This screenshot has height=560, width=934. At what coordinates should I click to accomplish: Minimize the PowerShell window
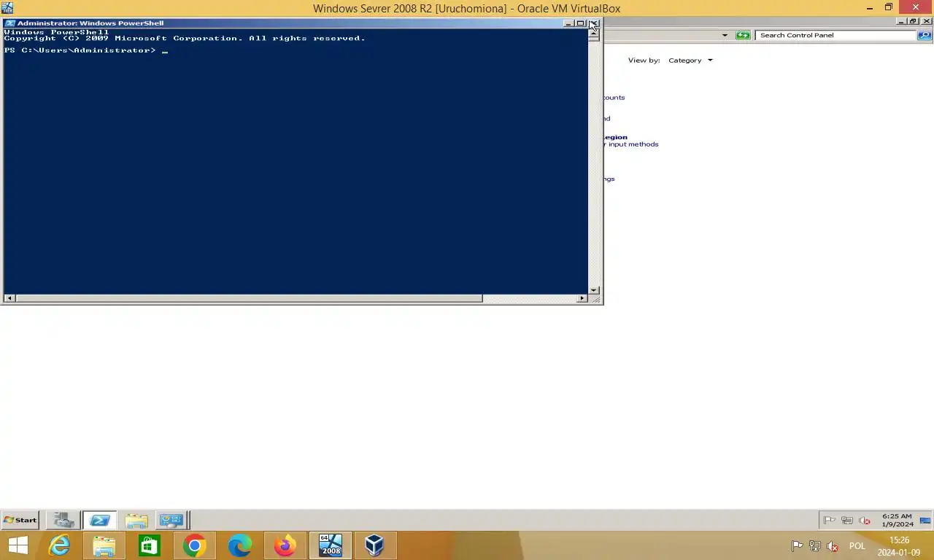point(568,23)
